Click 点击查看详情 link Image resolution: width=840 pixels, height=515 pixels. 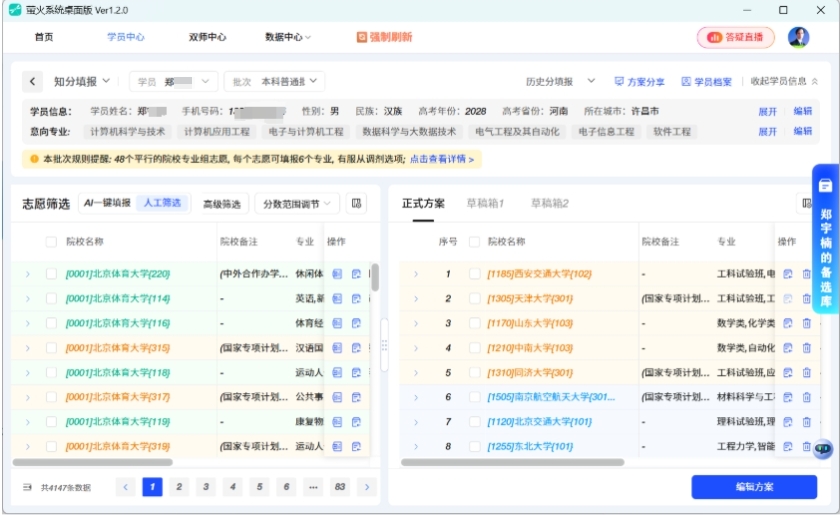[442, 159]
